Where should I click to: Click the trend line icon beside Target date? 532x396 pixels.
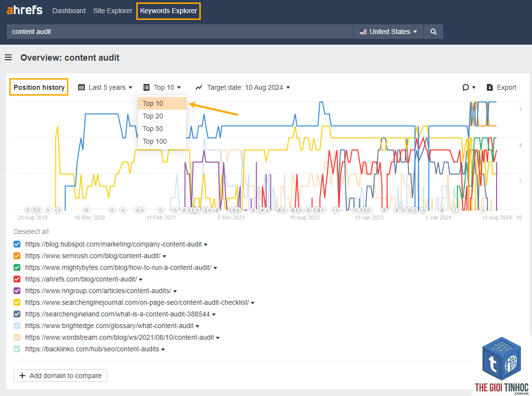click(x=199, y=87)
